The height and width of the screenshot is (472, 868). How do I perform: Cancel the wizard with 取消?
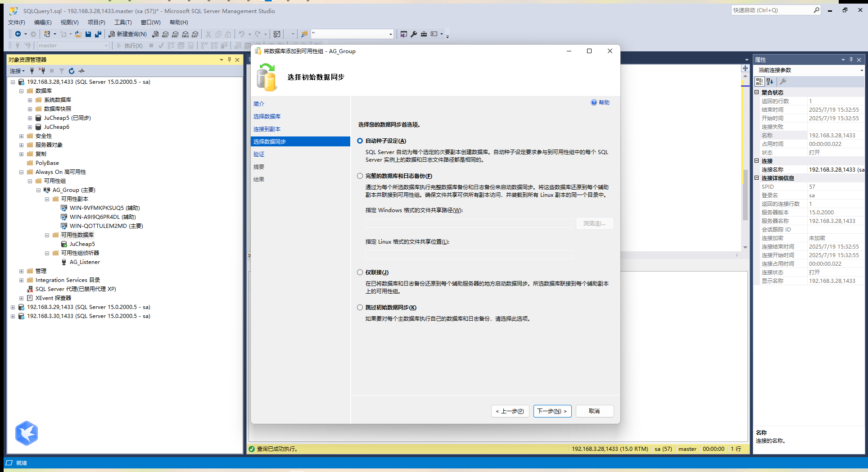[594, 411]
